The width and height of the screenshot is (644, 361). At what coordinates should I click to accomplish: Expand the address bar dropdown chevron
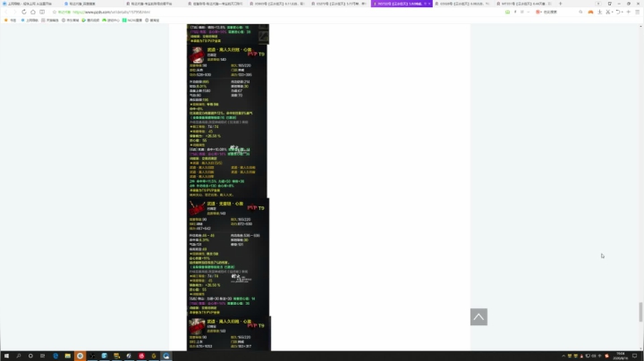click(x=529, y=12)
